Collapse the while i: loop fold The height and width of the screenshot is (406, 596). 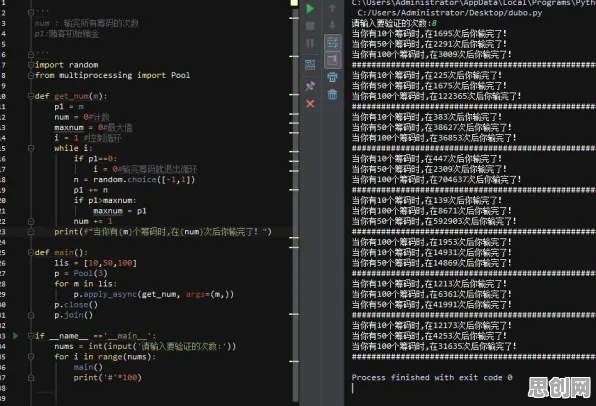[31, 148]
